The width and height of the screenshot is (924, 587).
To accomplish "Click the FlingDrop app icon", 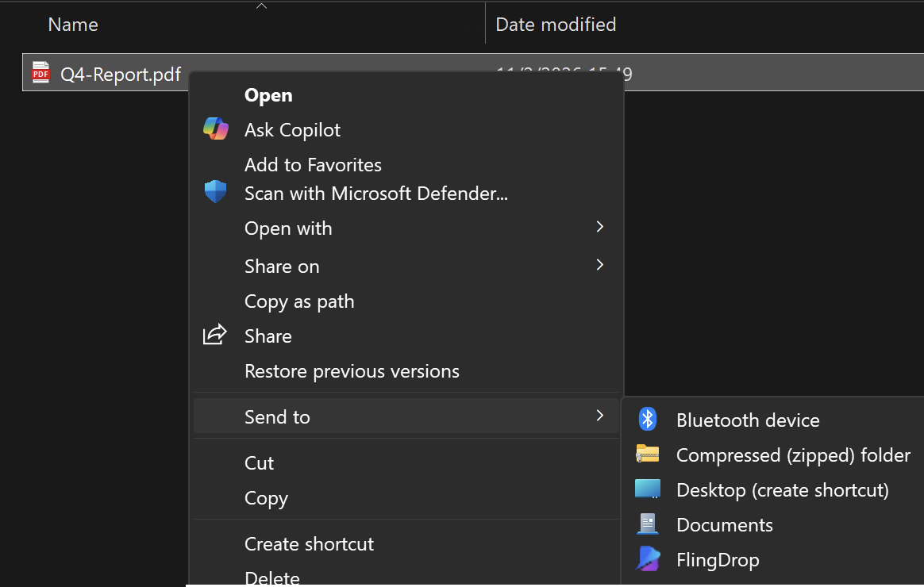I will [648, 559].
